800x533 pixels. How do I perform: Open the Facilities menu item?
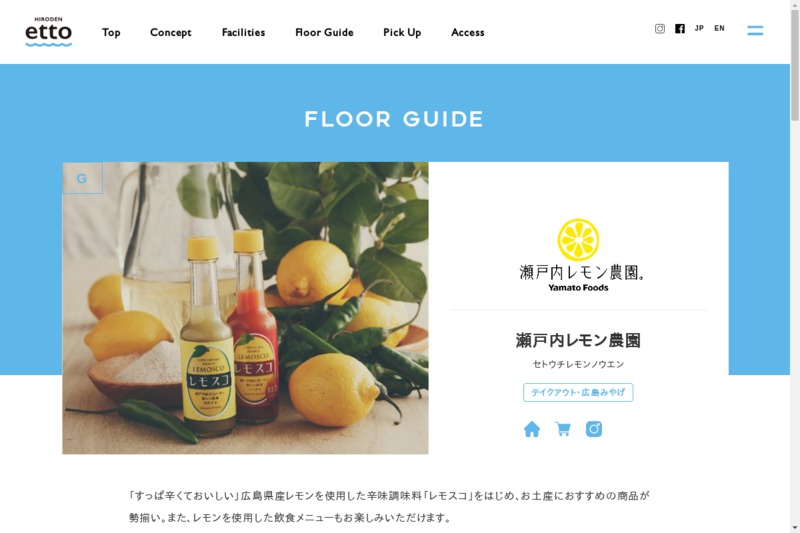click(243, 32)
